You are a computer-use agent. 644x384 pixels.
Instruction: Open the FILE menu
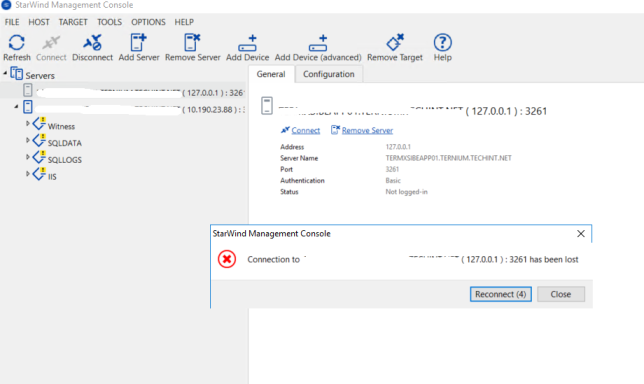12,22
